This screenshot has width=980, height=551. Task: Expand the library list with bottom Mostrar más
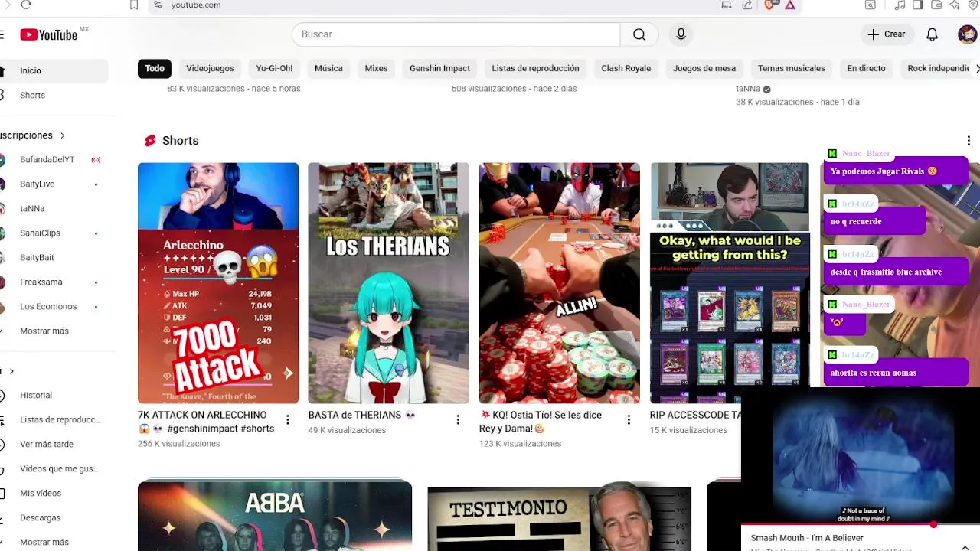coord(44,542)
